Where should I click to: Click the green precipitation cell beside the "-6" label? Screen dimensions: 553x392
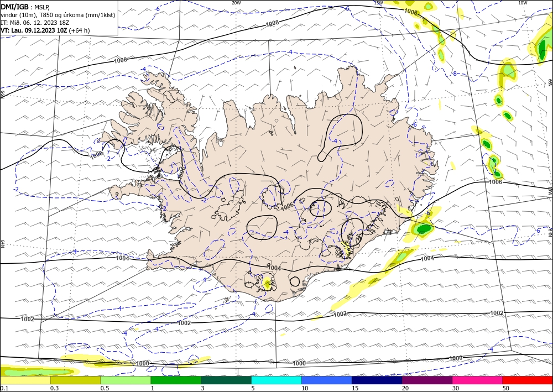pos(424,228)
